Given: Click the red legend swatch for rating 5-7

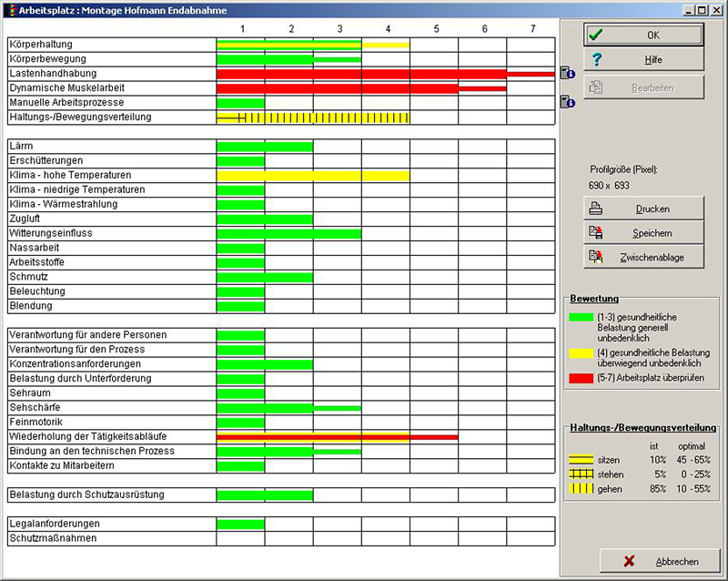Looking at the screenshot, I should coord(580,377).
